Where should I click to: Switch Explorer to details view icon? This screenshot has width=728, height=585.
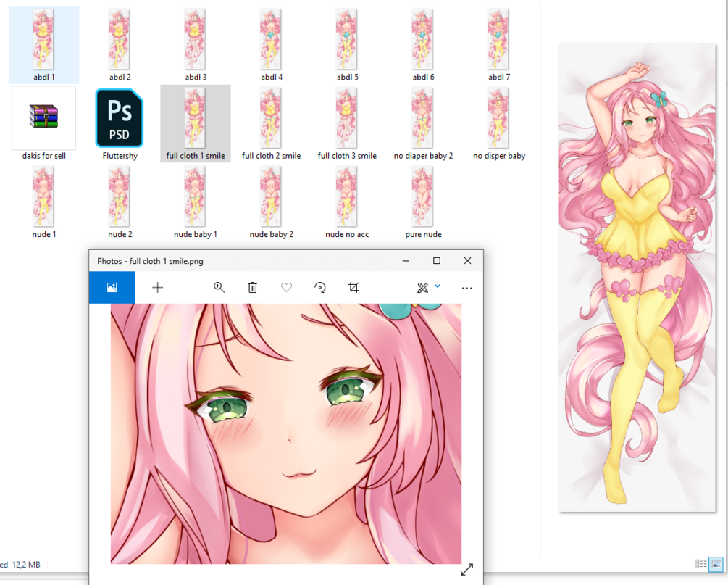point(700,564)
